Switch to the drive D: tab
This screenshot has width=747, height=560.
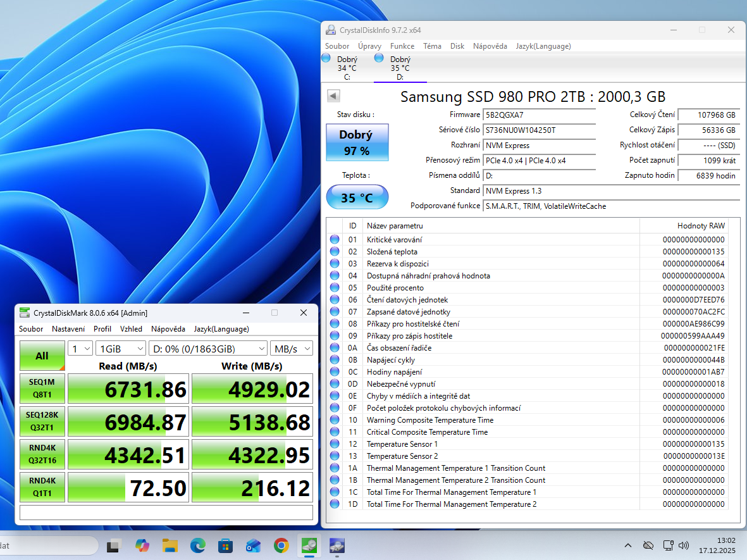[399, 66]
